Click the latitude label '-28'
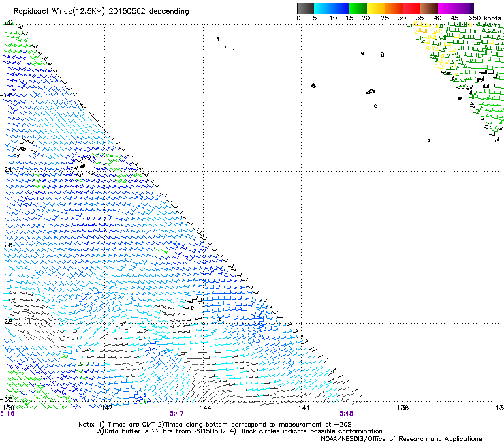 pyautogui.click(x=6, y=321)
